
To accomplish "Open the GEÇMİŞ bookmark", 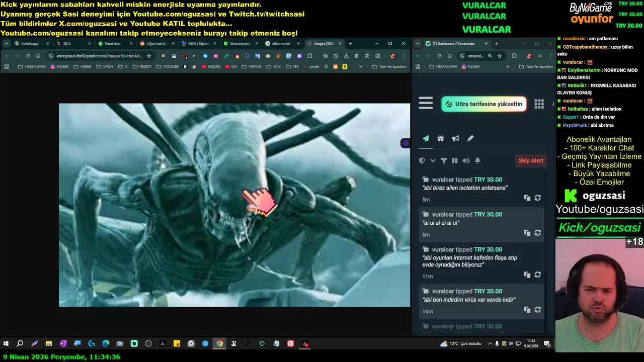I will [x=210, y=66].
